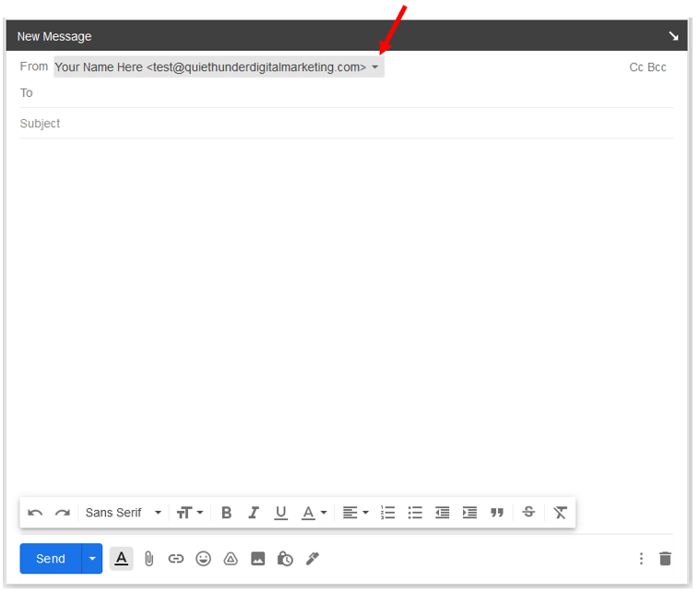This screenshot has height=594, width=700.
Task: Toggle strikethrough formatting
Action: pyautogui.click(x=528, y=512)
